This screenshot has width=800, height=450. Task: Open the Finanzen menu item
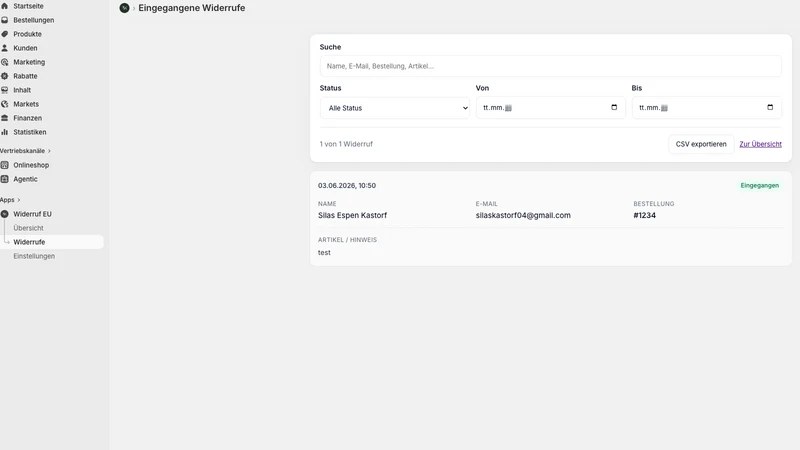click(28, 118)
